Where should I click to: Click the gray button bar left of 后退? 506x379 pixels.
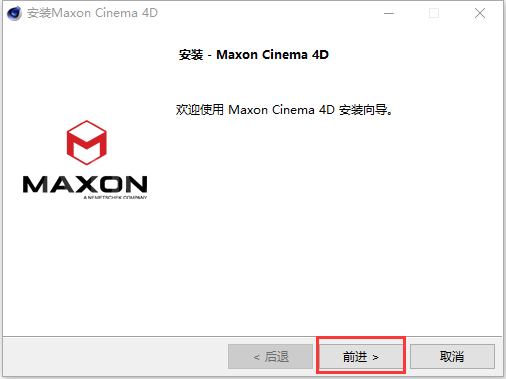click(115, 356)
